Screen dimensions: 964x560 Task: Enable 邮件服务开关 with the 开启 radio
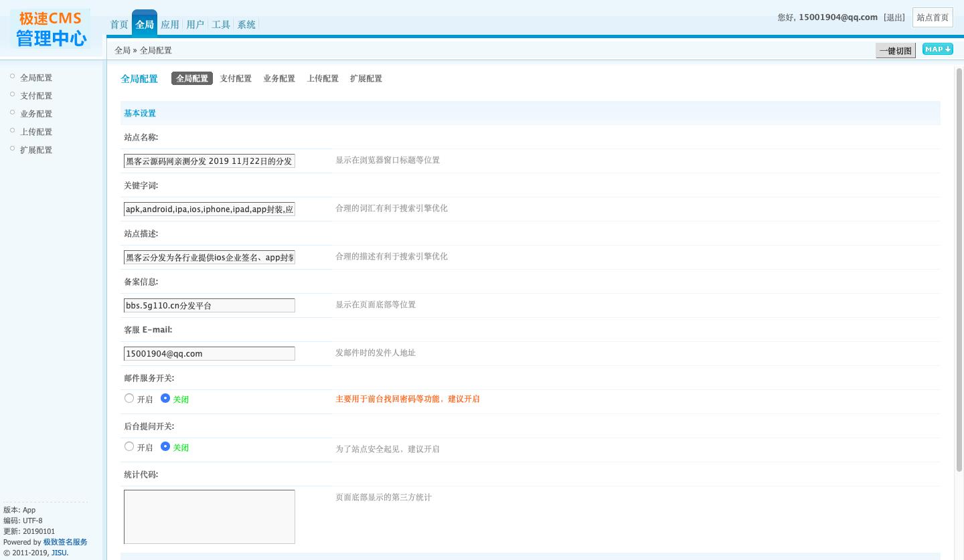pos(129,399)
